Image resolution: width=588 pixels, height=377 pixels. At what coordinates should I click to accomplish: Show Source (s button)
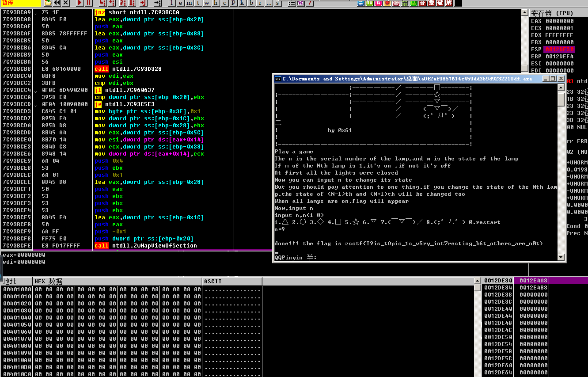tap(277, 3)
